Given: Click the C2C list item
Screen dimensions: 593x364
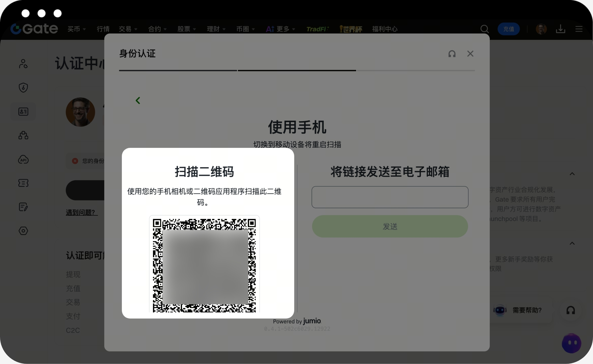Looking at the screenshot, I should coord(73,330).
